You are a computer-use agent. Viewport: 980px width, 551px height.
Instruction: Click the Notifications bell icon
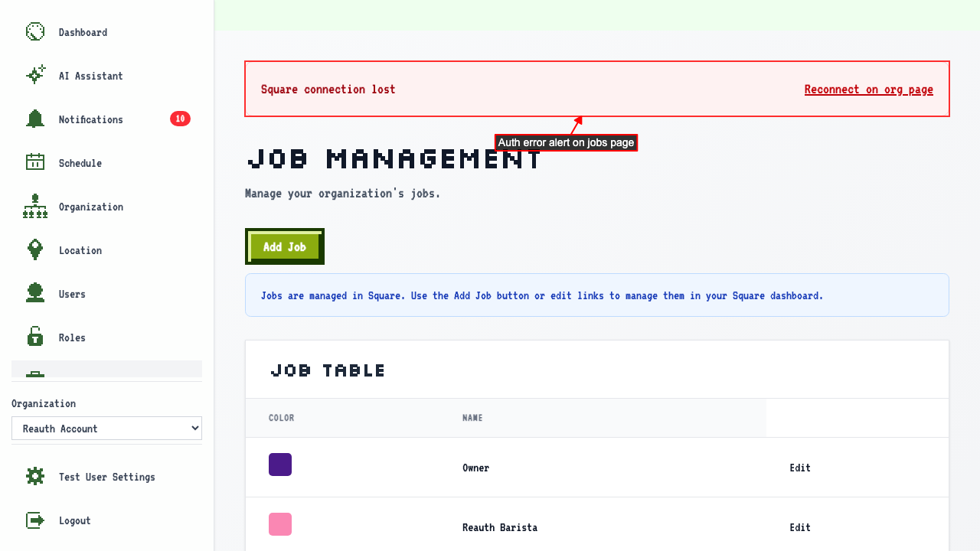(x=35, y=119)
